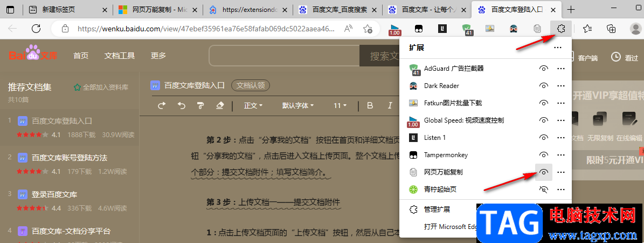The image size is (644, 243).
Task: Open 百度文库账号登陆方法 document
Action: [x=70, y=158]
